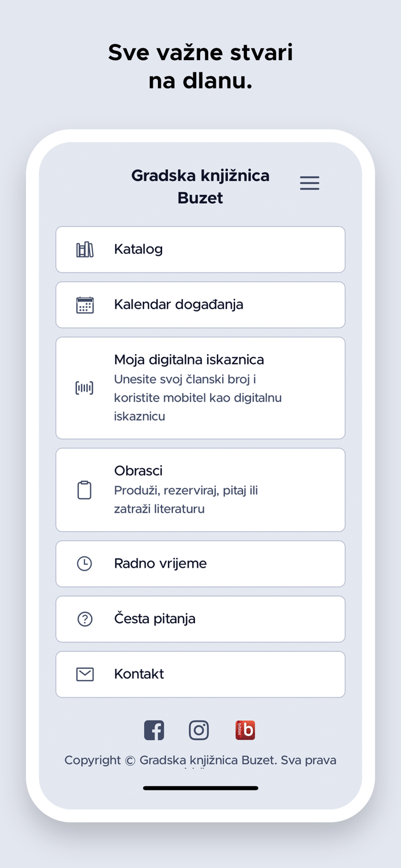
Task: Open the Obrasci forms section
Action: point(200,490)
